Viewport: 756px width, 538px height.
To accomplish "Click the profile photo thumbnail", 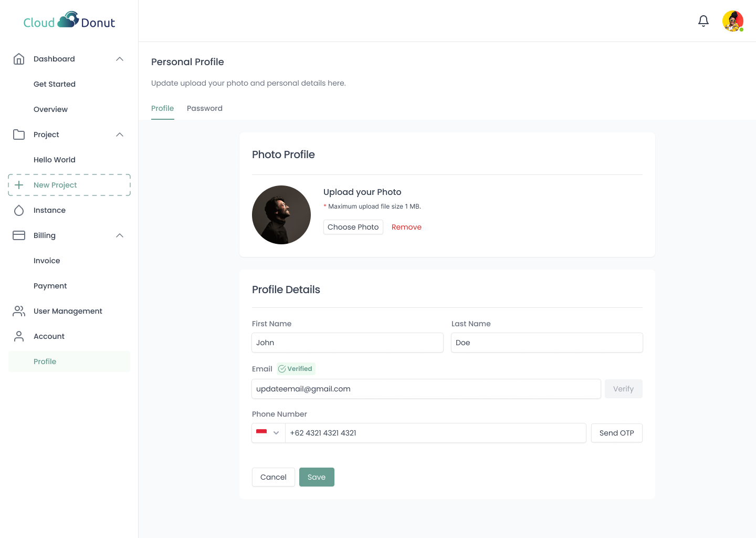I will [x=281, y=215].
